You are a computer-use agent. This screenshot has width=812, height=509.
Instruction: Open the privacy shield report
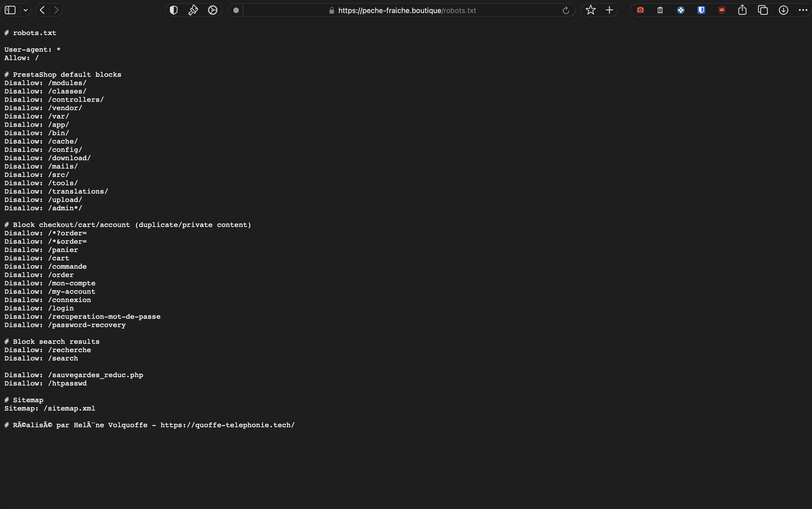click(x=174, y=10)
